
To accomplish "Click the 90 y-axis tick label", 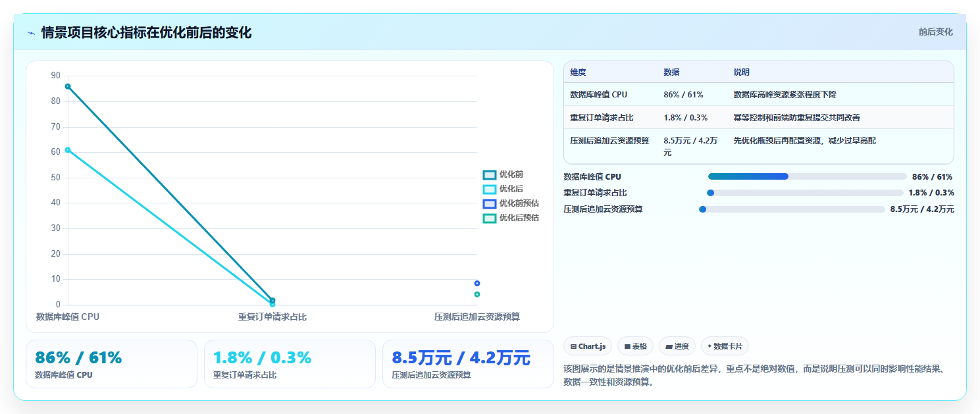I will pos(56,76).
